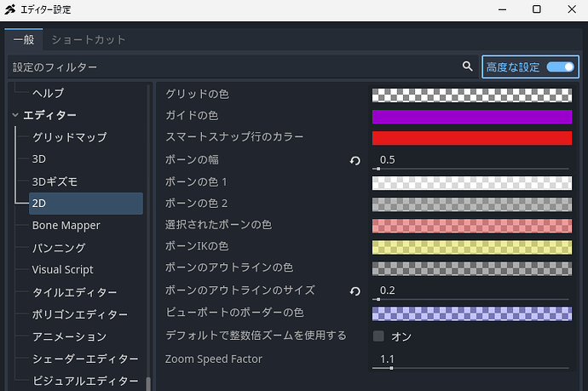The width and height of the screenshot is (588, 391).
Task: Select タイルエディター in the settings tree
Action: click(75, 292)
